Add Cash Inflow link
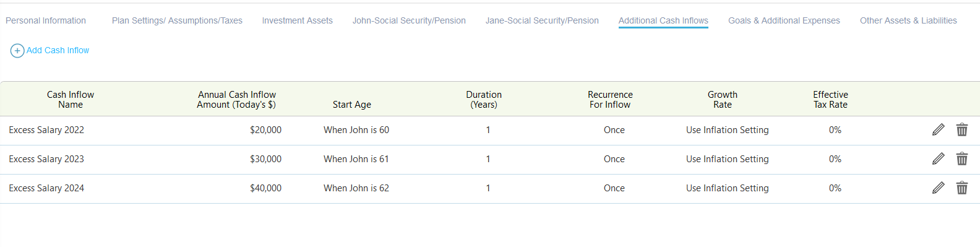The image size is (980, 247). point(58,50)
